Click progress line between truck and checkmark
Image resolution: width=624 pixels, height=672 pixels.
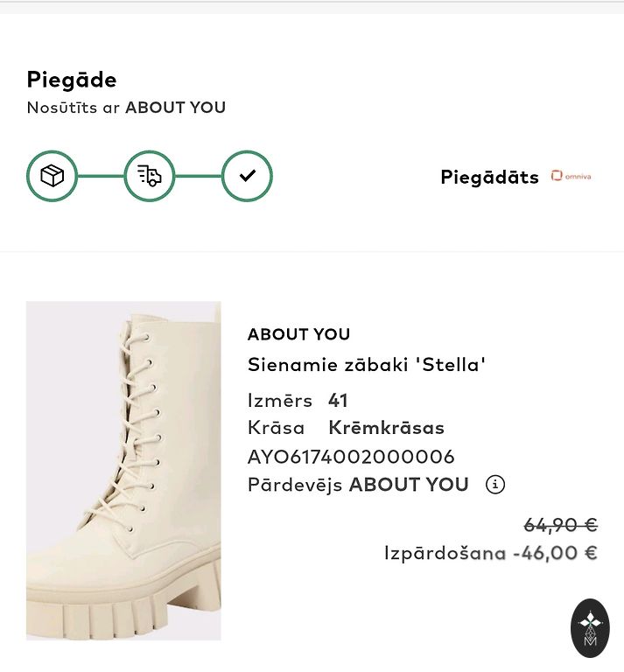198,176
